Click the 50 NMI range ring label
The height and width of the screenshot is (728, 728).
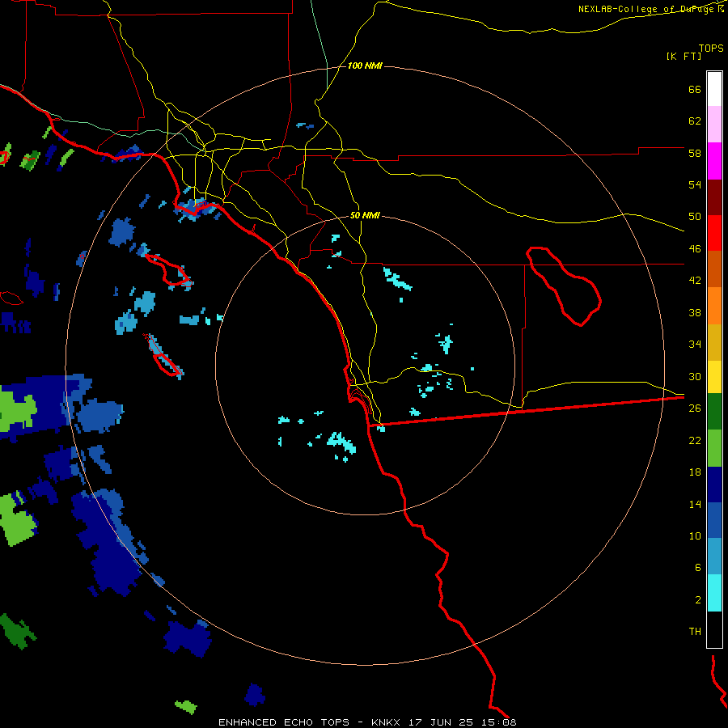(x=365, y=215)
